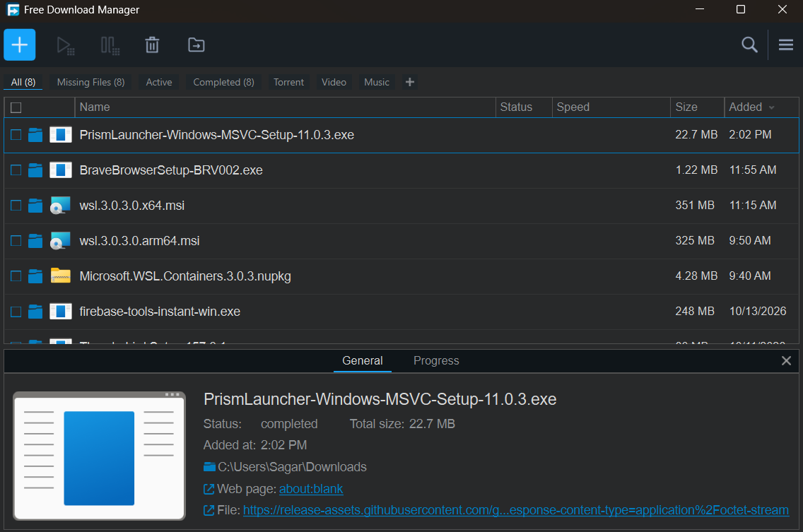Select firebase-tools-instant-win.exe row name
Viewport: 803px width, 532px height.
click(160, 312)
